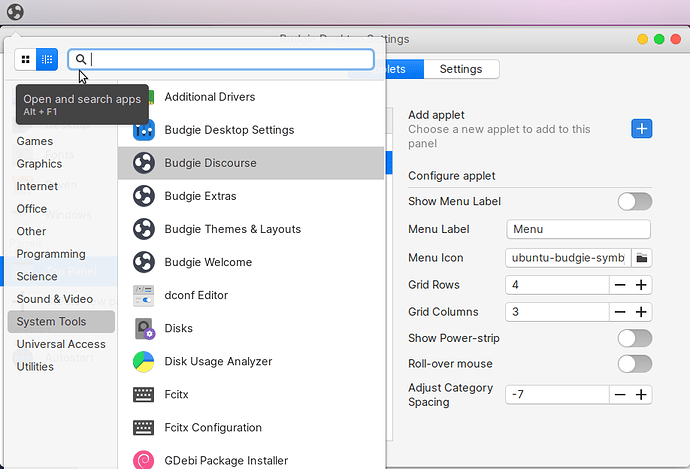Viewport: 690px width, 469px height.
Task: Increase Grid Rows value with plus
Action: click(x=641, y=285)
